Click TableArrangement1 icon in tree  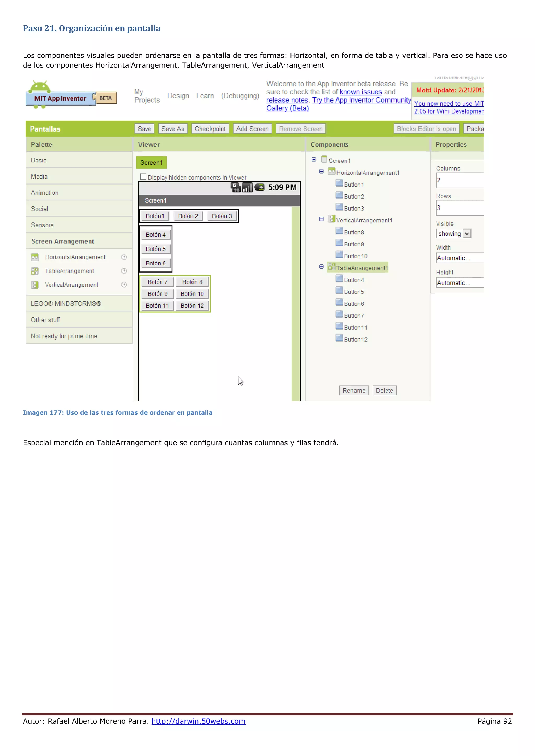[x=332, y=266]
